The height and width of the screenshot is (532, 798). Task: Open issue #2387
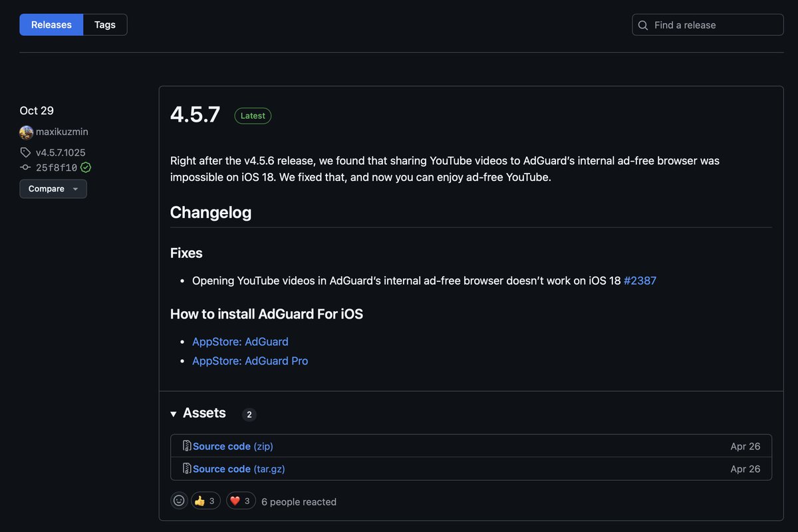[640, 281]
